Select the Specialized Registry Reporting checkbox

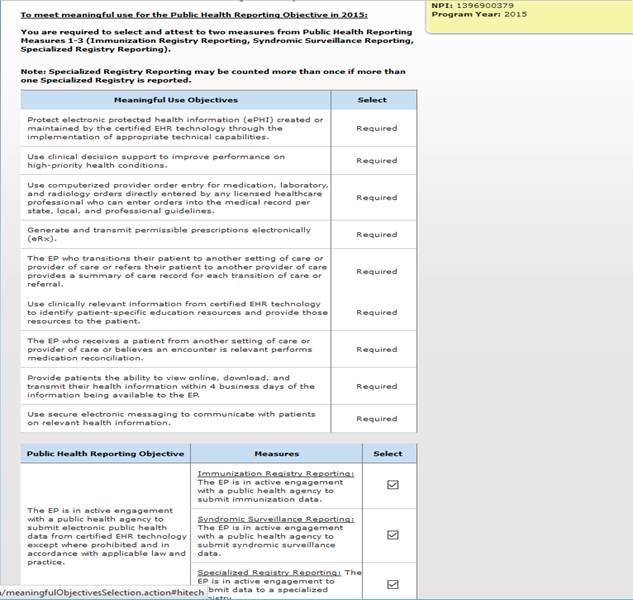coord(392,584)
